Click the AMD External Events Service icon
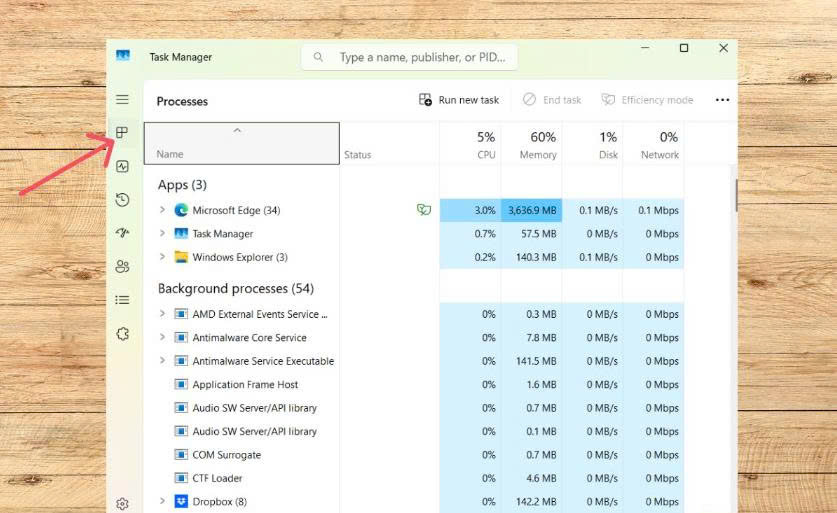Viewport: 837px width, 513px height. click(x=181, y=314)
